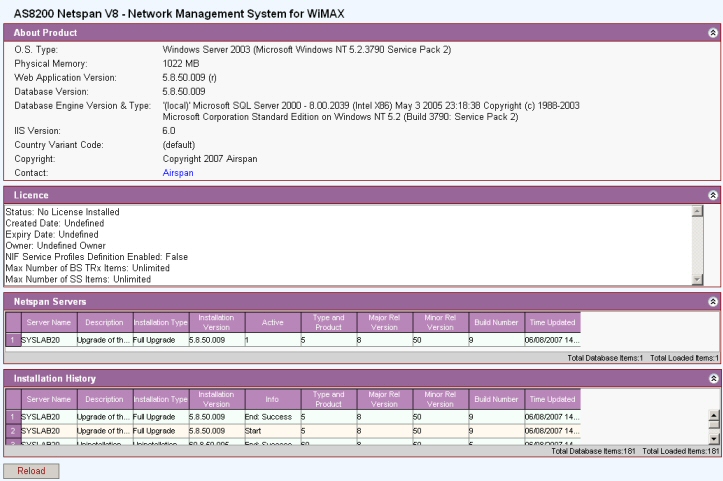
Task: Collapse the About Product panel
Action: (x=712, y=33)
